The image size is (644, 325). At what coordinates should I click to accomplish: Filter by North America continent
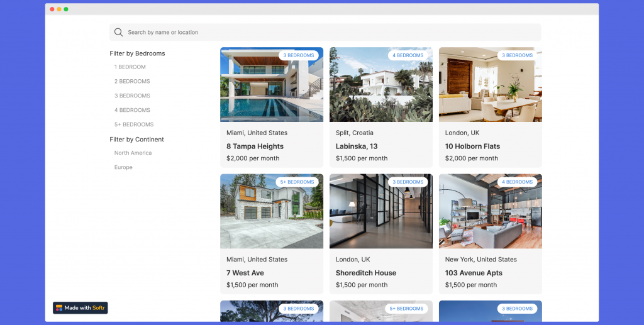point(133,153)
